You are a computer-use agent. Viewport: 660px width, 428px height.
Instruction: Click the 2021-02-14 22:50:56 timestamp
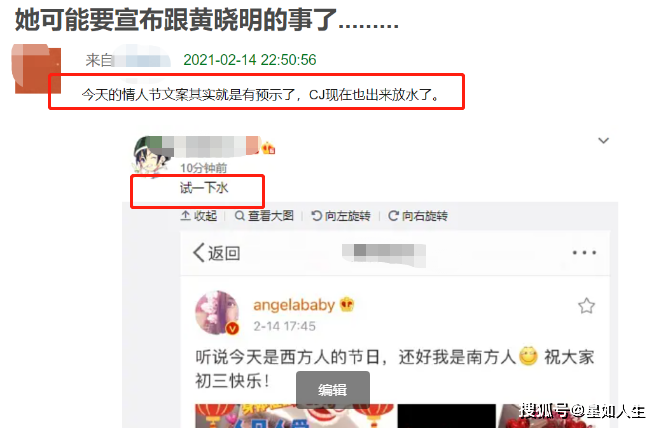(x=250, y=60)
